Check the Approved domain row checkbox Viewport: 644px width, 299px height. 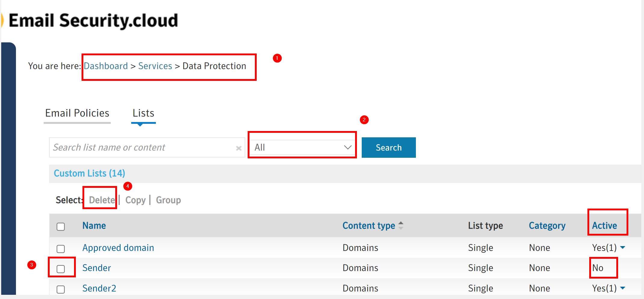(61, 249)
